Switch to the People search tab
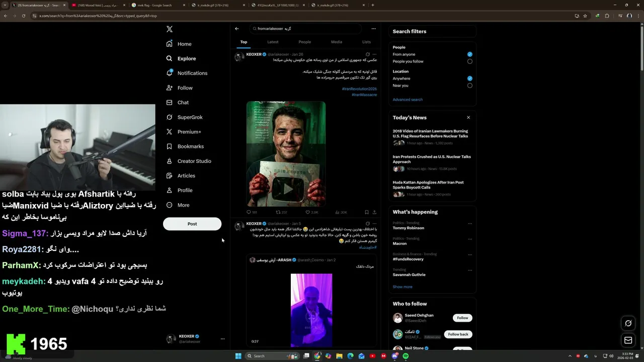 coord(304,42)
